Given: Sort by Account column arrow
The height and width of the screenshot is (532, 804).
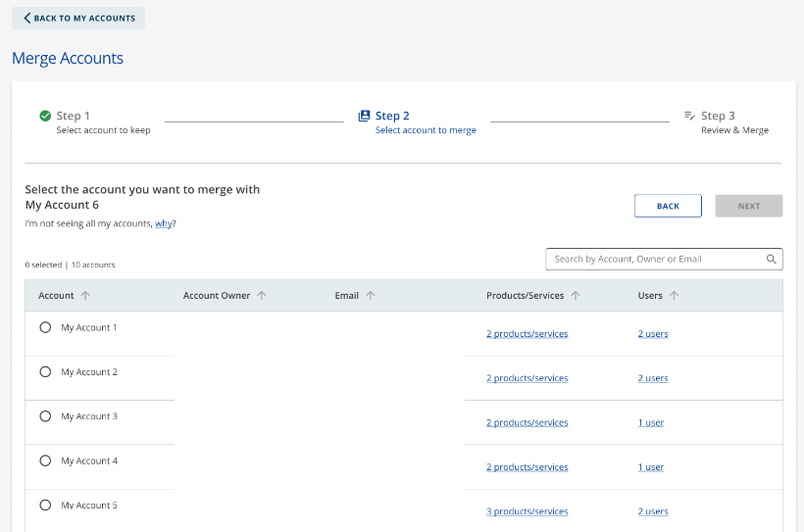Looking at the screenshot, I should [x=85, y=296].
